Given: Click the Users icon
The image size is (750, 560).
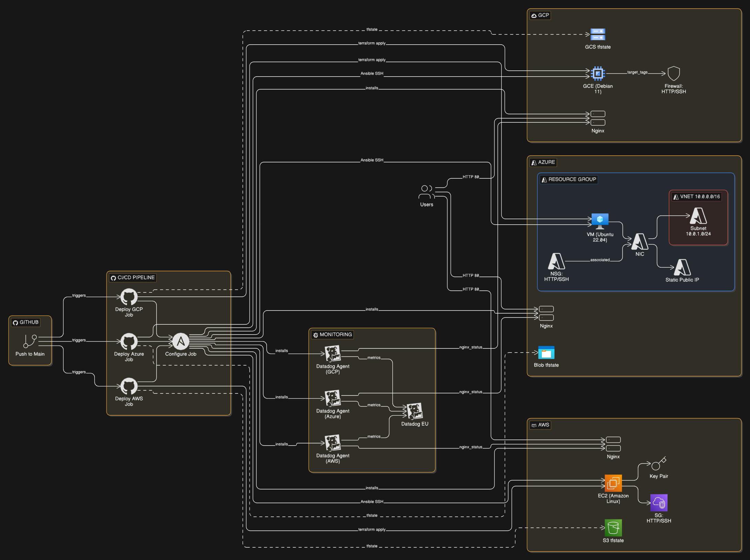Looking at the screenshot, I should click(x=427, y=192).
